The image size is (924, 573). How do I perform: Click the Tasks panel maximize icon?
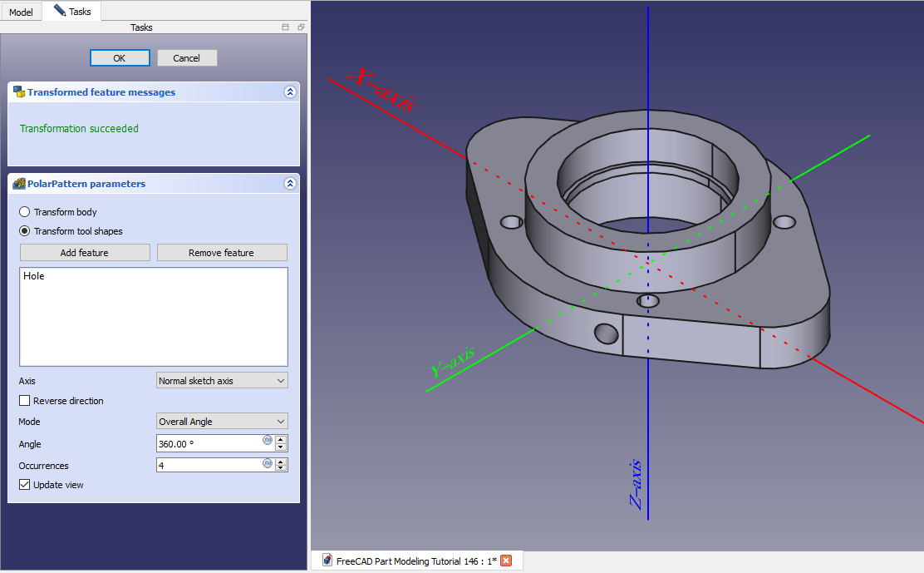coord(286,27)
